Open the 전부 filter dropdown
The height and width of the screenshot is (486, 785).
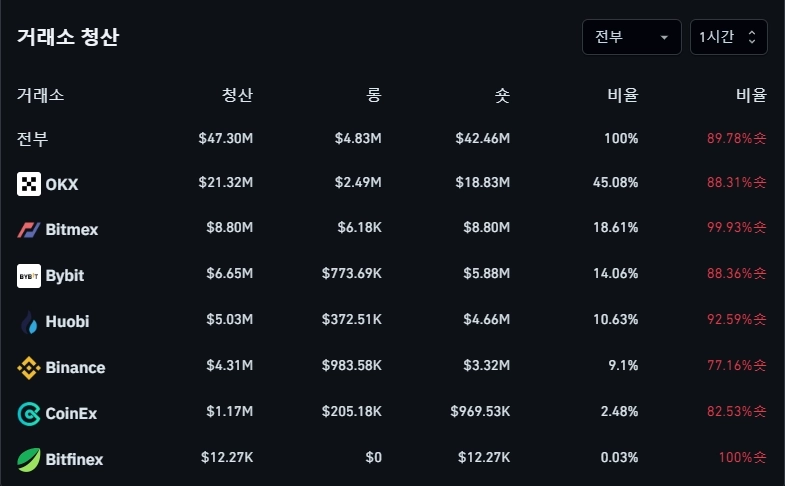tap(631, 37)
